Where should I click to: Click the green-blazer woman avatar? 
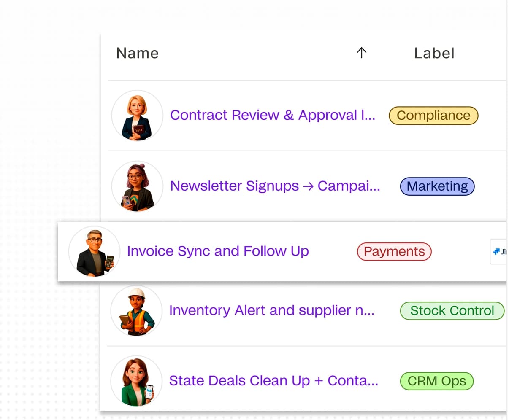click(x=137, y=381)
